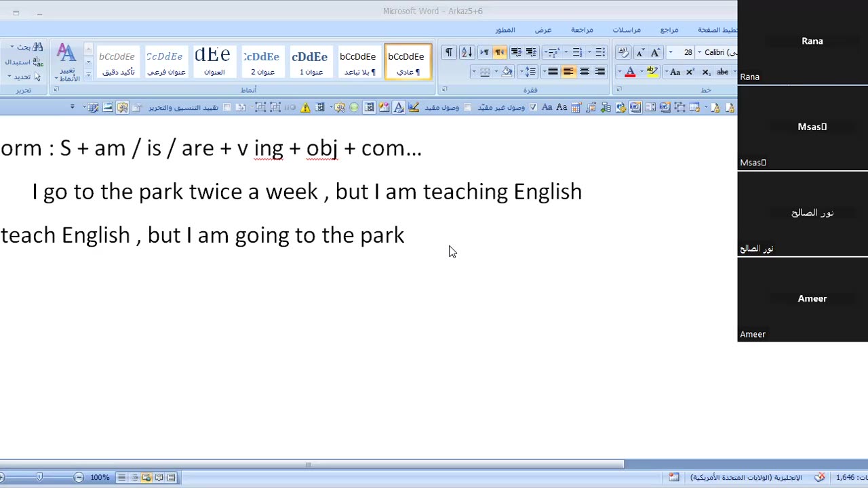This screenshot has height=488, width=868.
Task: Open the font color dropdown arrow
Action: pos(620,72)
